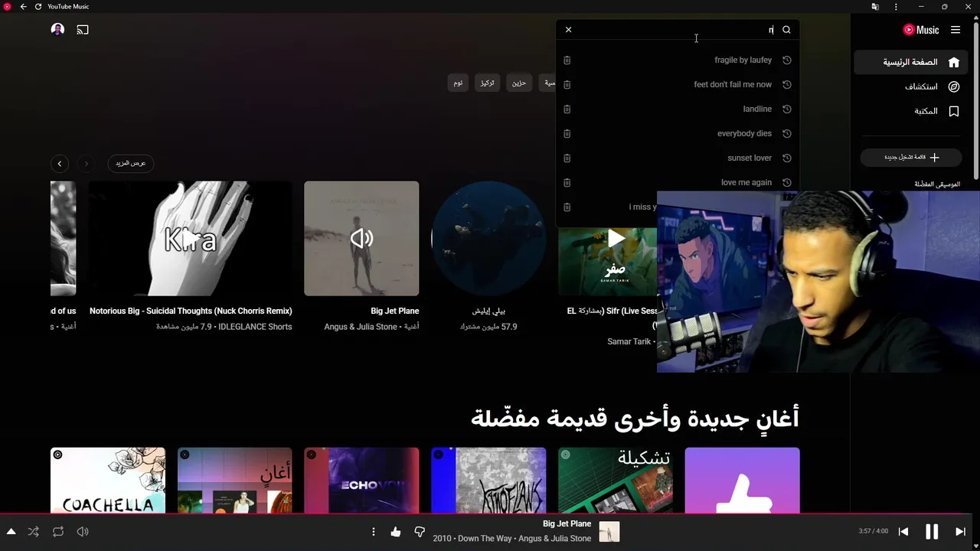Toggle shuffle in the player bar
Screen dimensions: 980x551
point(34,532)
